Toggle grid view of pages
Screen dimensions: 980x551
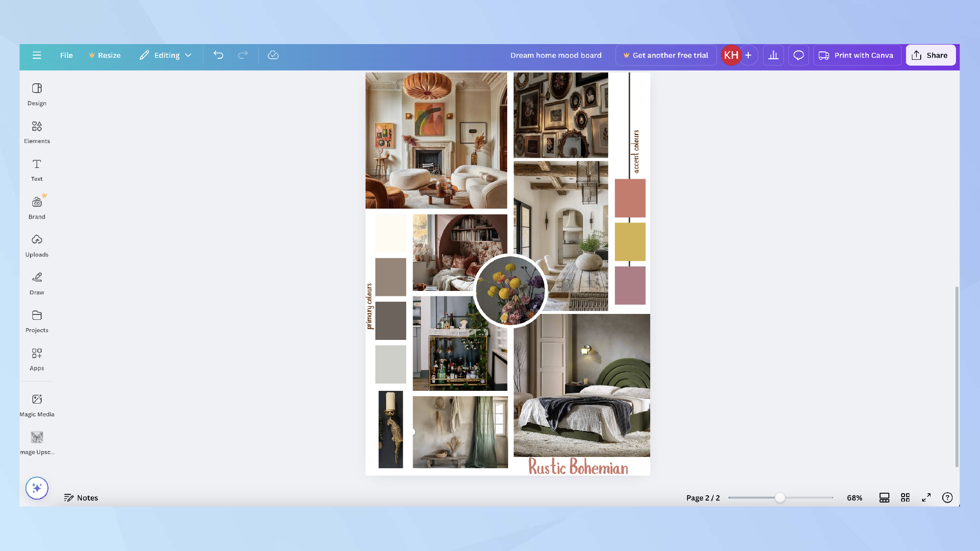tap(905, 498)
